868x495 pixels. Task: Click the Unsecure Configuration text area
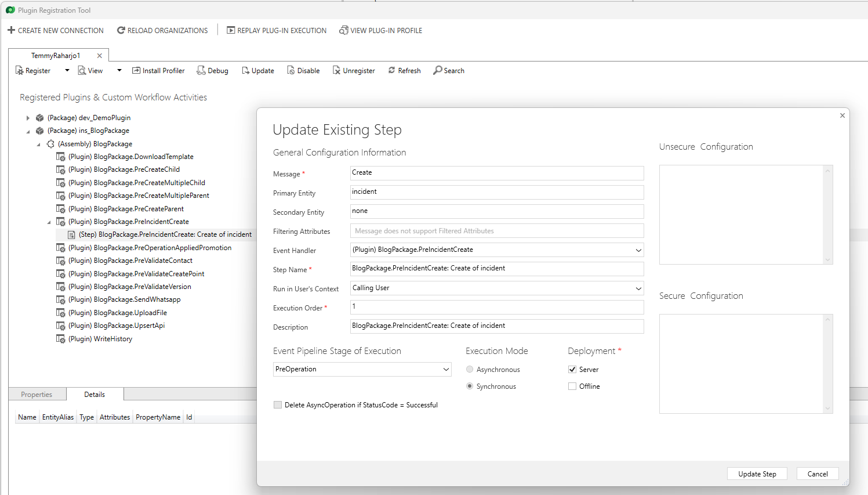click(x=741, y=215)
